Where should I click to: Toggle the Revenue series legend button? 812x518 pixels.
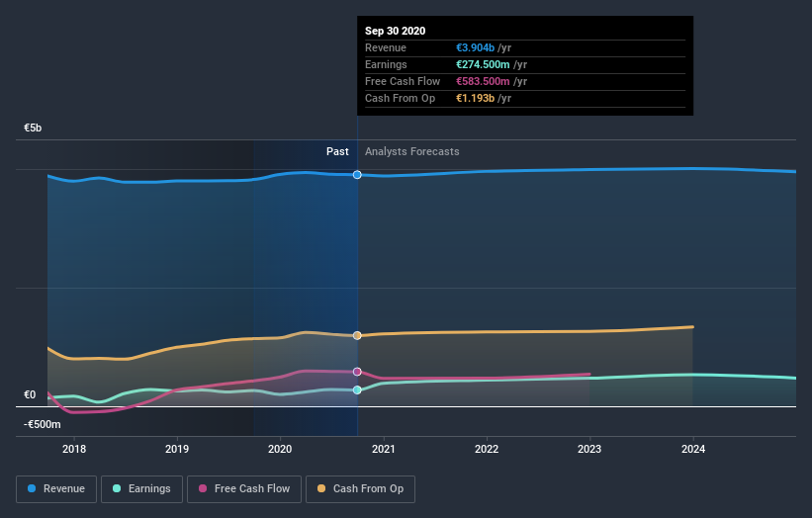56,489
